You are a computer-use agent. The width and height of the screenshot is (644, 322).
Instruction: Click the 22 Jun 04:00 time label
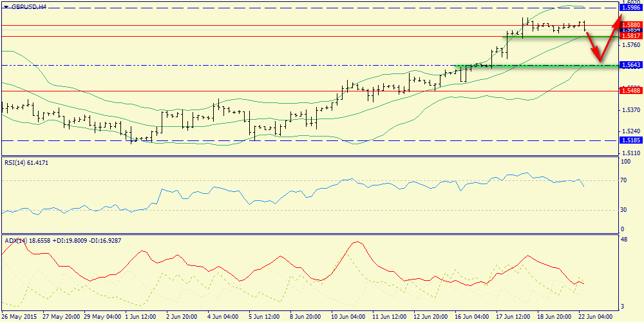coord(594,317)
